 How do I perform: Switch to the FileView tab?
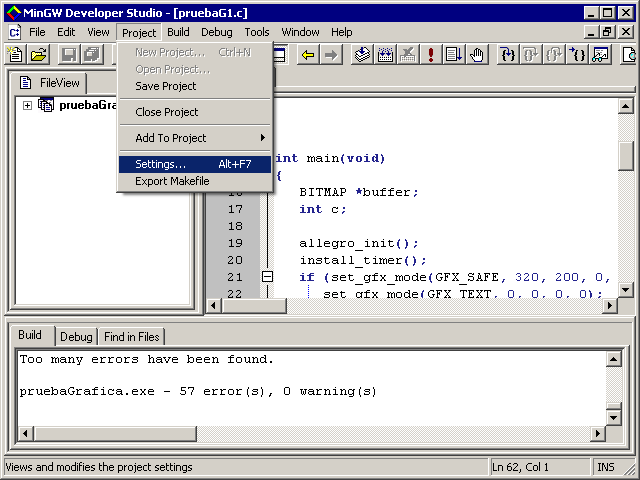pos(49,83)
